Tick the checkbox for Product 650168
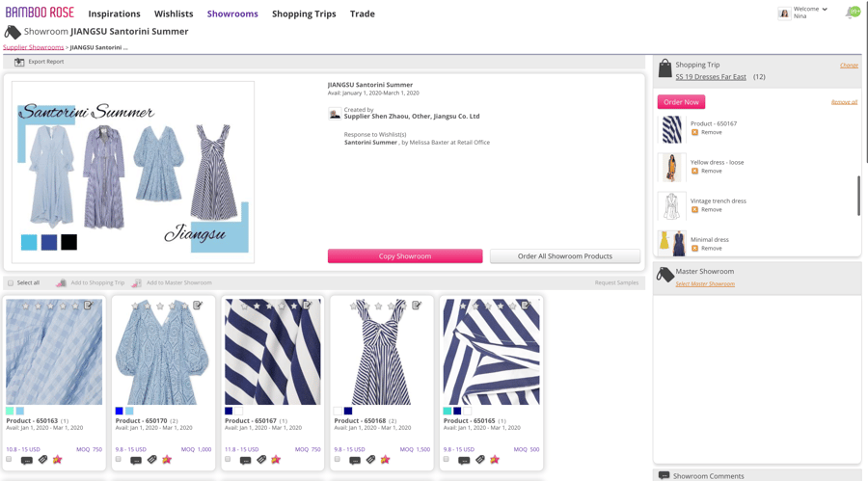The height and width of the screenshot is (481, 868). [x=338, y=460]
